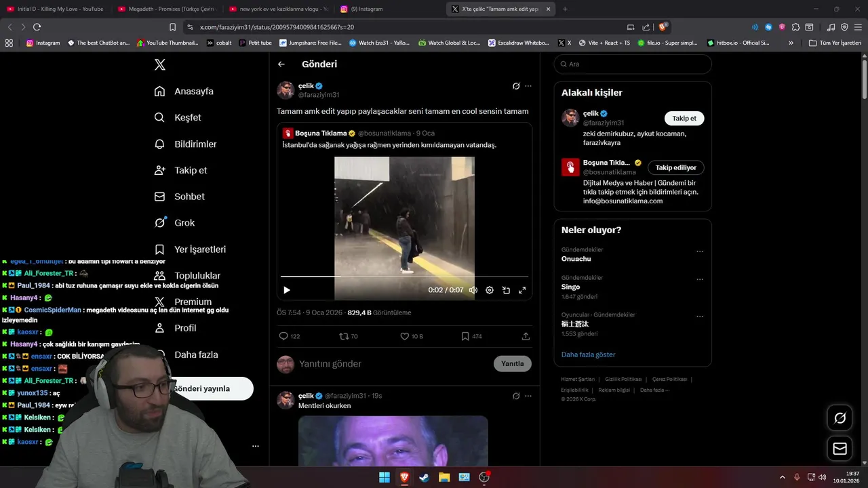The height and width of the screenshot is (488, 868).
Task: Switch to Megadeth Promises tab
Action: click(x=167, y=9)
